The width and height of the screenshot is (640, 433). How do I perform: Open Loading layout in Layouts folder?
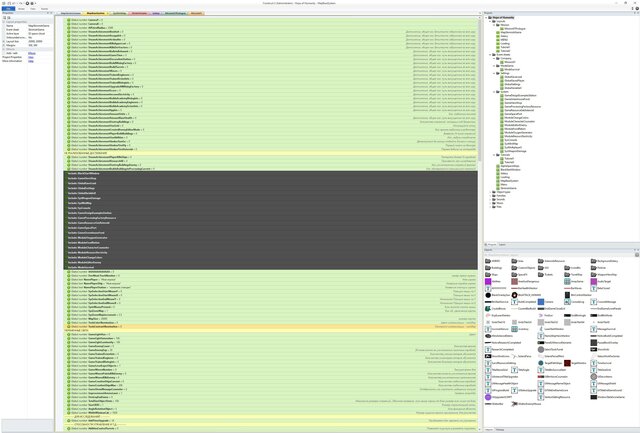tap(502, 44)
